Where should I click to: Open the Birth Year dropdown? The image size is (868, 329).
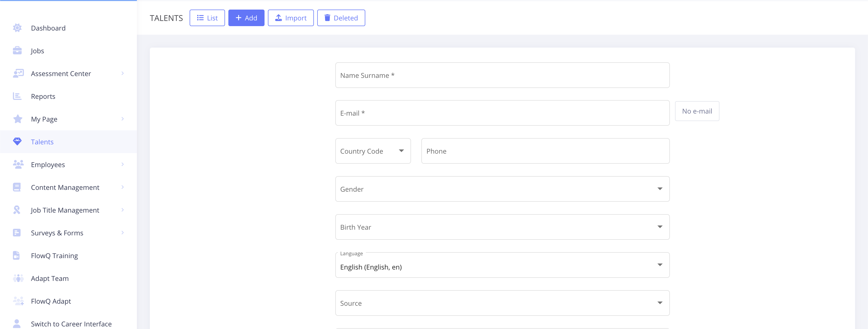[502, 227]
